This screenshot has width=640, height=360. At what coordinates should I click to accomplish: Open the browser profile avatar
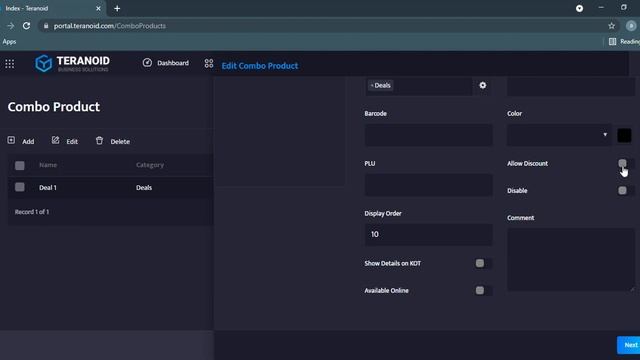coord(631,26)
